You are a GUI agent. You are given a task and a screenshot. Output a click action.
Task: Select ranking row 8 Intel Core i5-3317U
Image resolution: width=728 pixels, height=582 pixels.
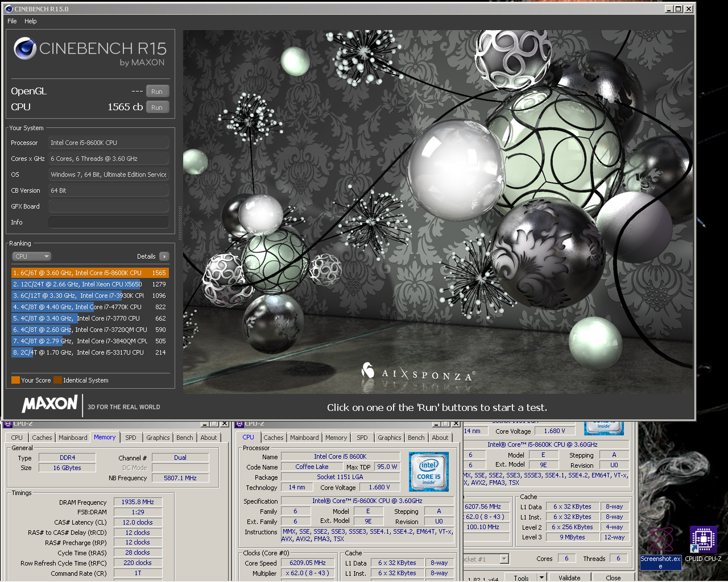pos(90,352)
